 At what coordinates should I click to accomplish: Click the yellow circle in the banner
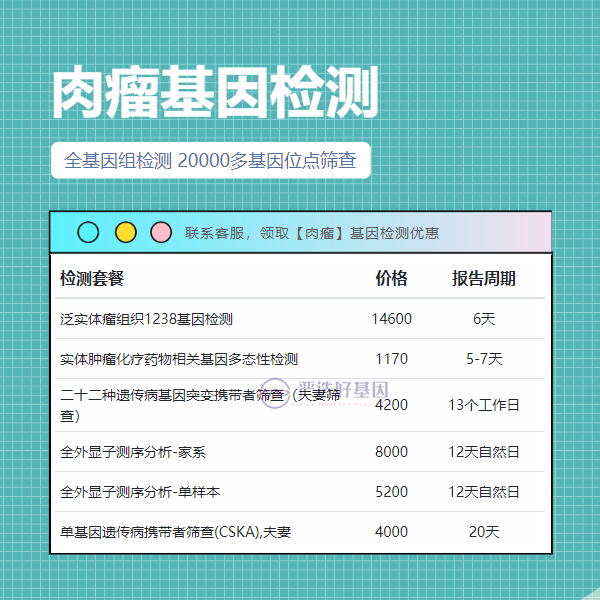coord(126,232)
